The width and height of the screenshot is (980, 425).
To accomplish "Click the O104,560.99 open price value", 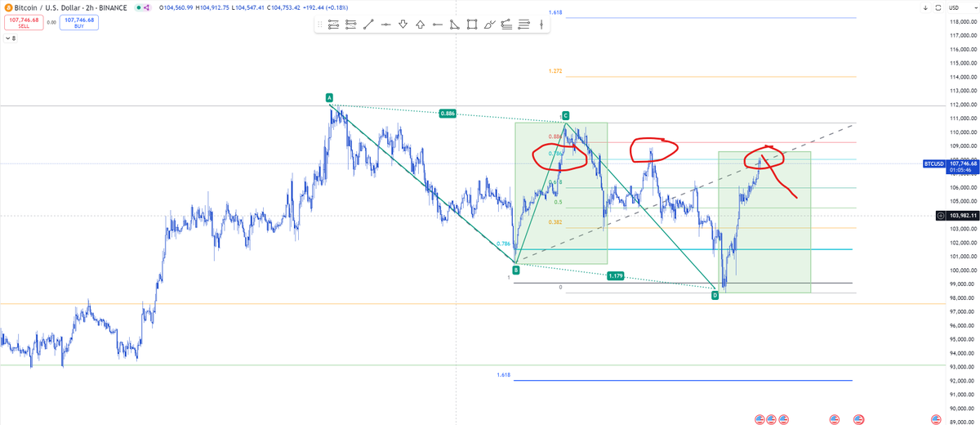I will click(176, 7).
